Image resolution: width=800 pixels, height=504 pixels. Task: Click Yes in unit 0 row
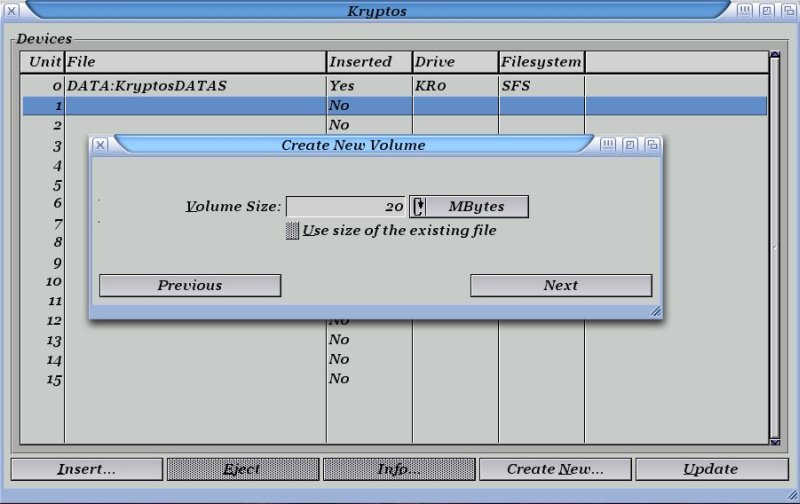pos(341,86)
